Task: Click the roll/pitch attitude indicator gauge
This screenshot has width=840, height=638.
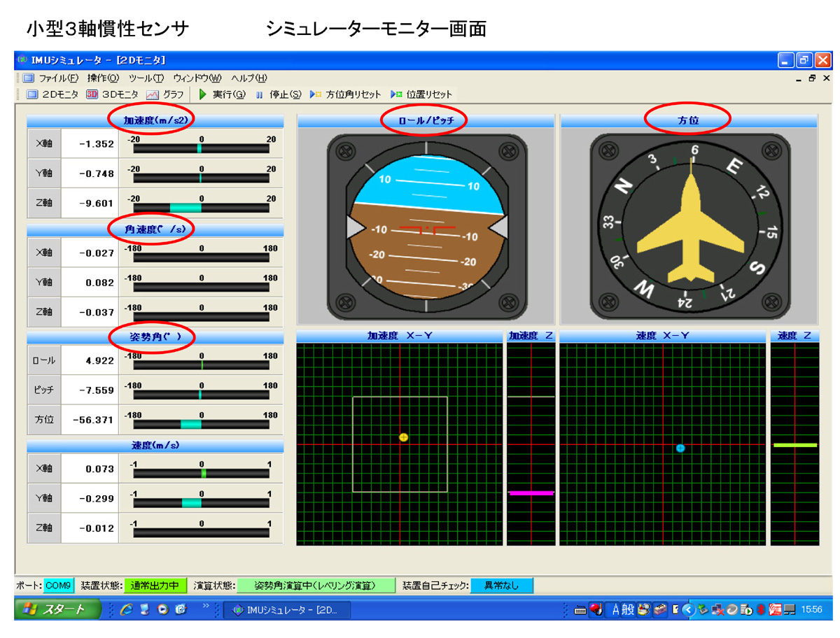Action: (x=426, y=228)
